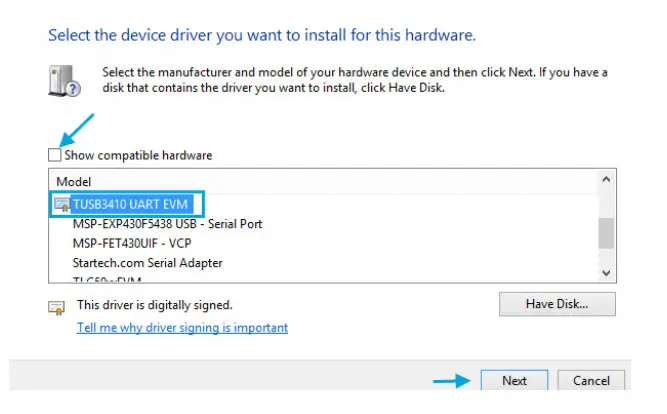Viewport: 667px width, 414px height.
Task: Choose the MSP-FET430UIF - VCP model
Action: click(x=131, y=243)
